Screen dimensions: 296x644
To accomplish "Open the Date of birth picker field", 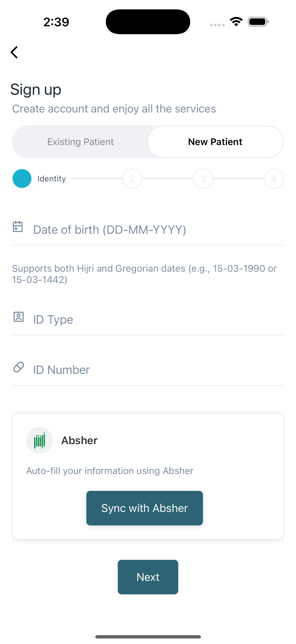I will (148, 229).
